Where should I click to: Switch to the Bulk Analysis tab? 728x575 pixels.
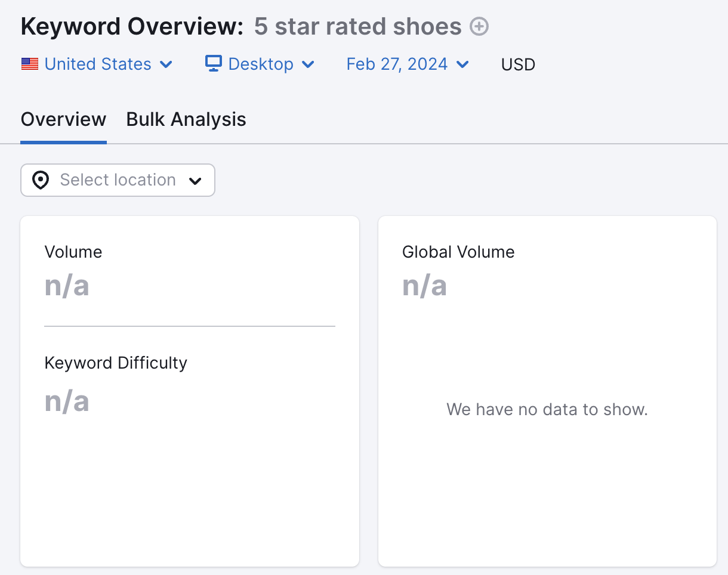186,119
